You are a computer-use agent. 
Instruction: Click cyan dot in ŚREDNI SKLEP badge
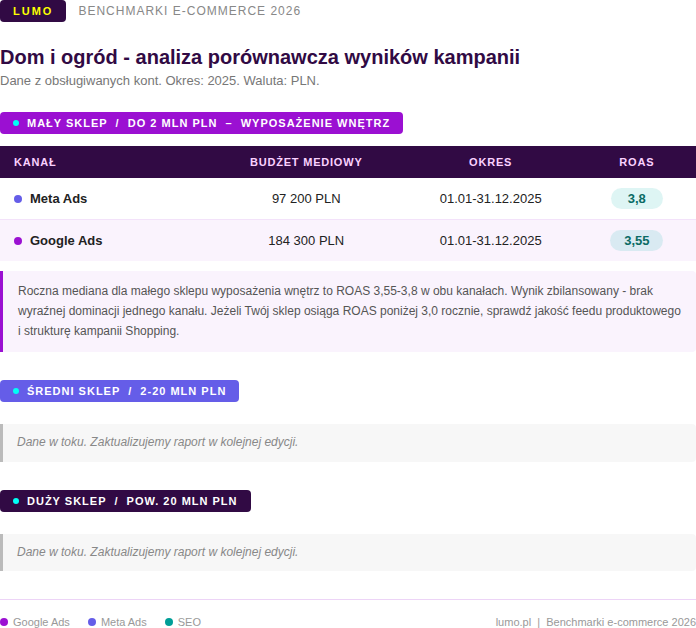point(16,391)
